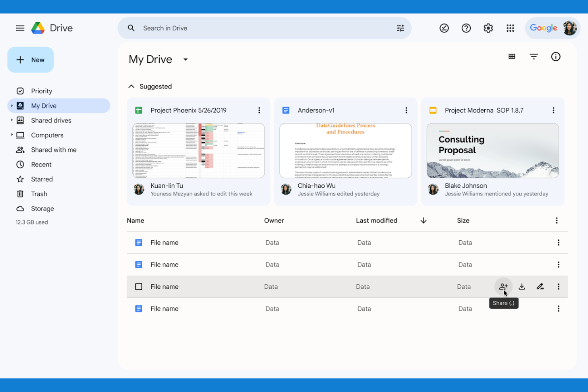The width and height of the screenshot is (588, 392).
Task: Reverse the Last modified sort order
Action: pyautogui.click(x=423, y=220)
